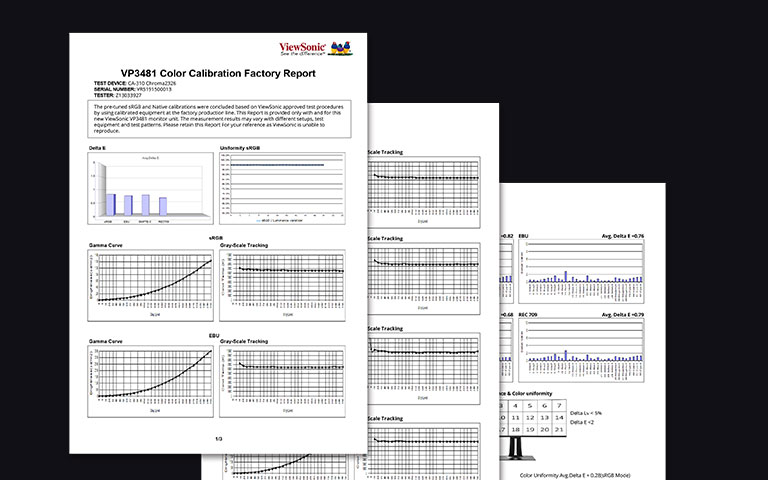This screenshot has height=480, width=768.
Task: Click the 'Delta E' chart heading on page one
Action: [97, 148]
